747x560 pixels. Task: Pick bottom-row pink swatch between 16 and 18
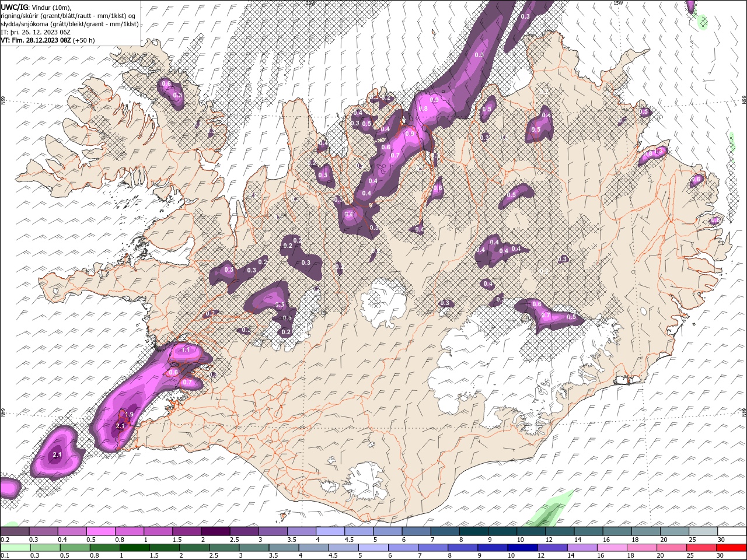pos(612,548)
